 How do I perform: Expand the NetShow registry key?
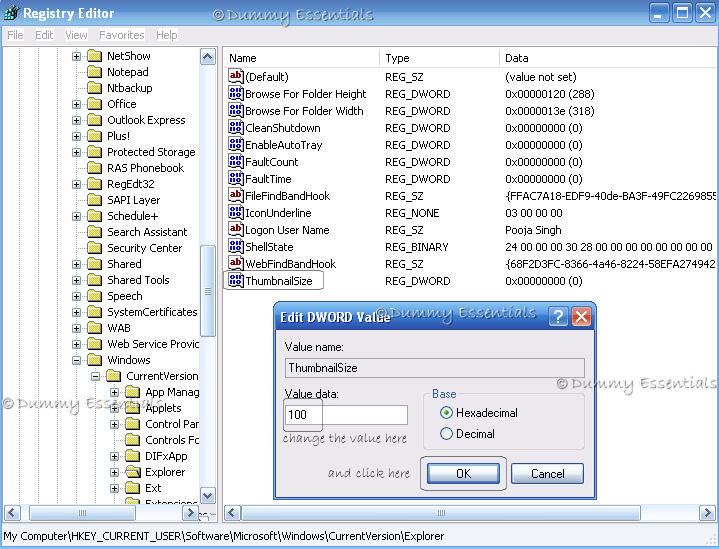pyautogui.click(x=77, y=56)
